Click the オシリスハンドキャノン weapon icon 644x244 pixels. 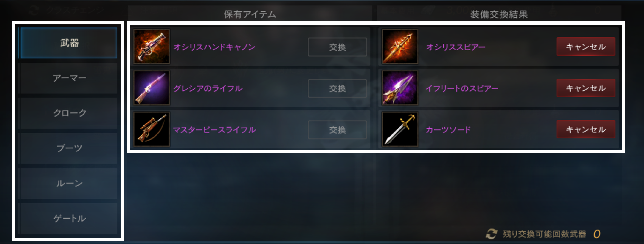click(152, 47)
